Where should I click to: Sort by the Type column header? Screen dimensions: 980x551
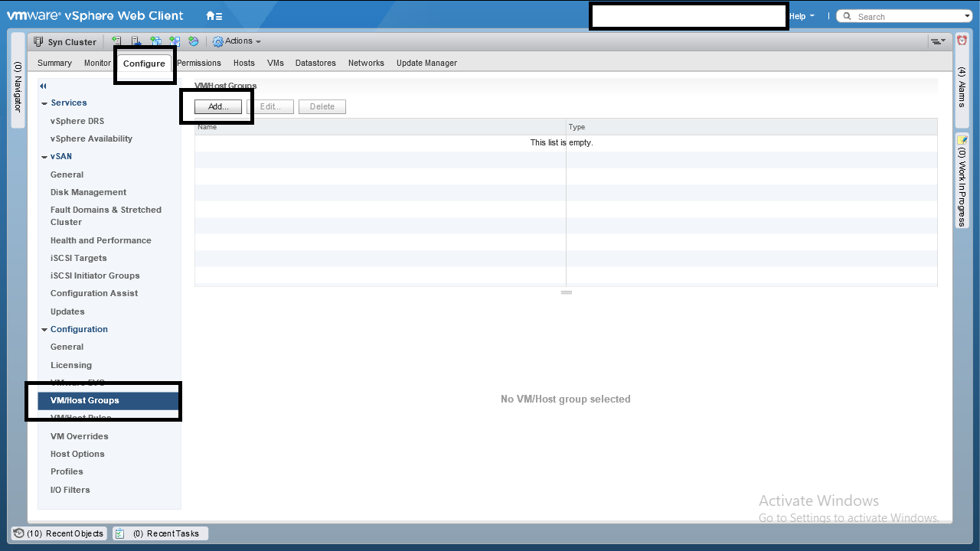click(x=751, y=127)
